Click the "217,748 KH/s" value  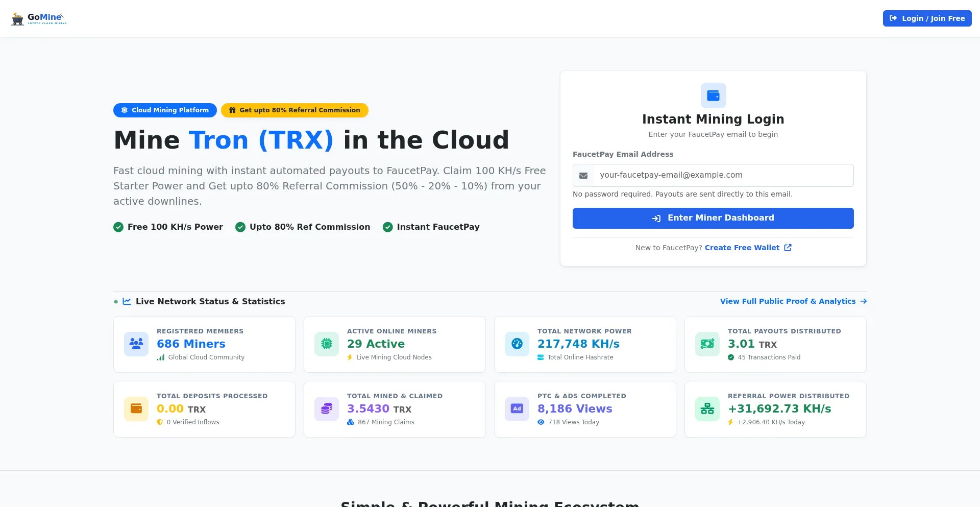coord(578,344)
